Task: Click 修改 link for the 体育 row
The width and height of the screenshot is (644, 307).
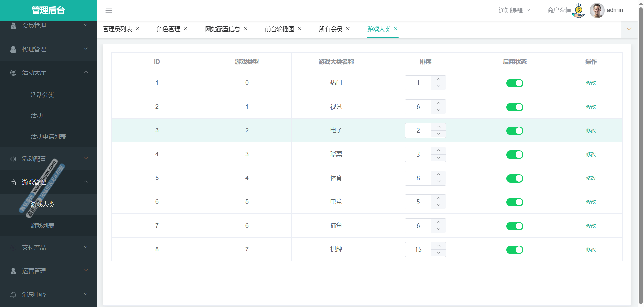Action: point(591,178)
